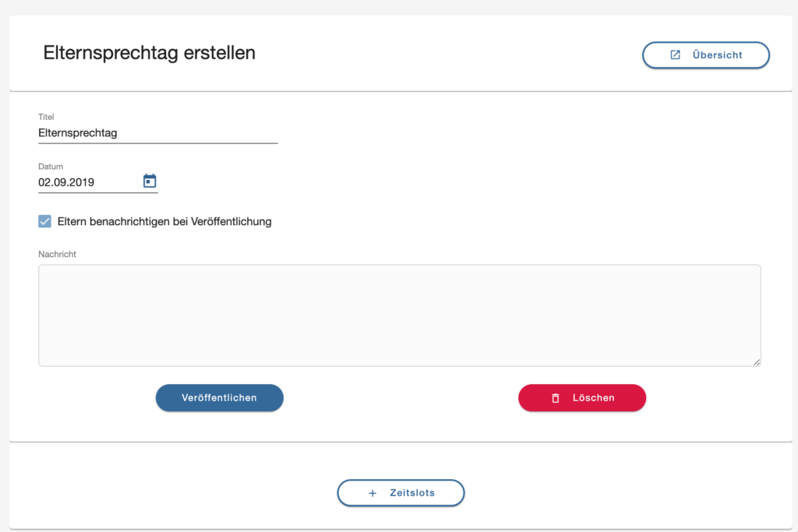
Task: Click the Datum label above the date
Action: (51, 167)
